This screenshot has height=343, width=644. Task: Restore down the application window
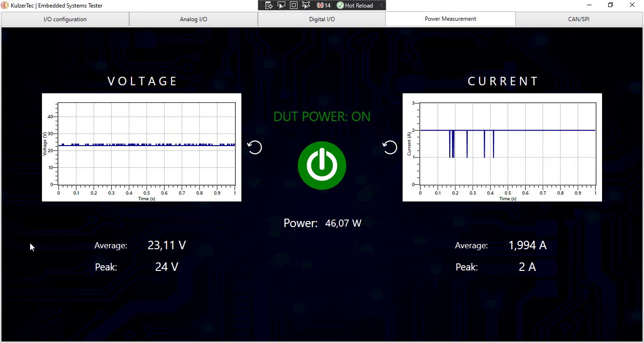[x=611, y=5]
